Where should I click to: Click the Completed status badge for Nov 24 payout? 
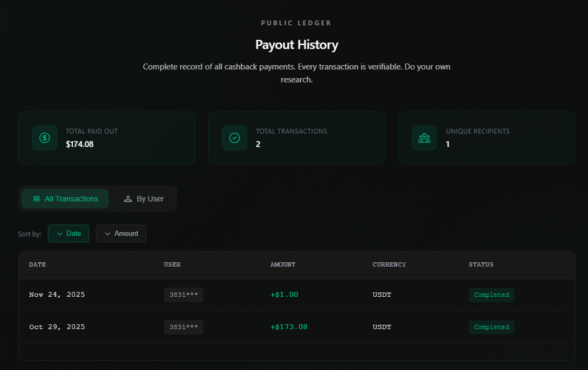tap(491, 295)
